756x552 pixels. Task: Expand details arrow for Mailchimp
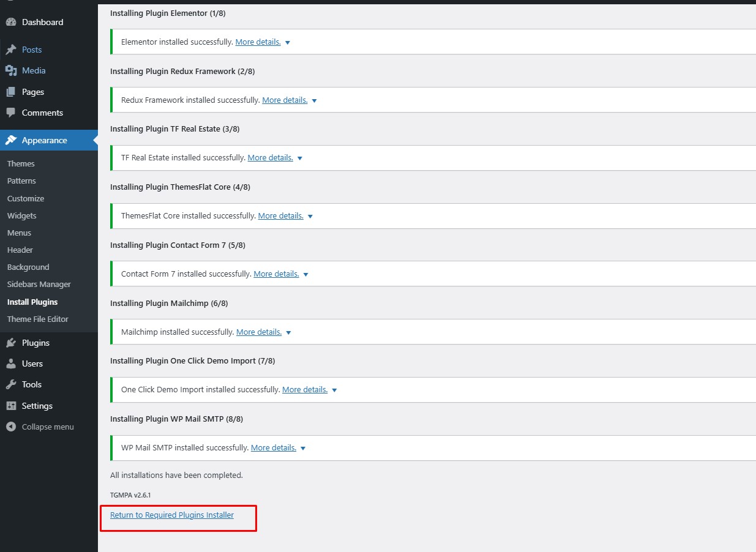[x=288, y=332]
